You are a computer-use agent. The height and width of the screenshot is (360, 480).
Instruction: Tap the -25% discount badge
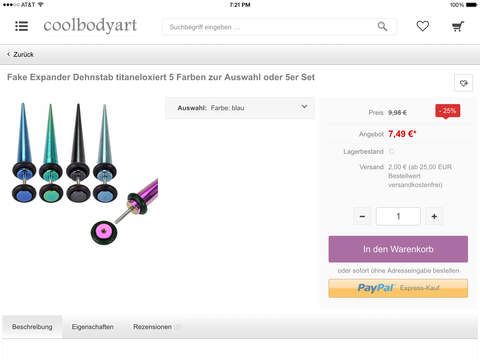[x=448, y=111]
